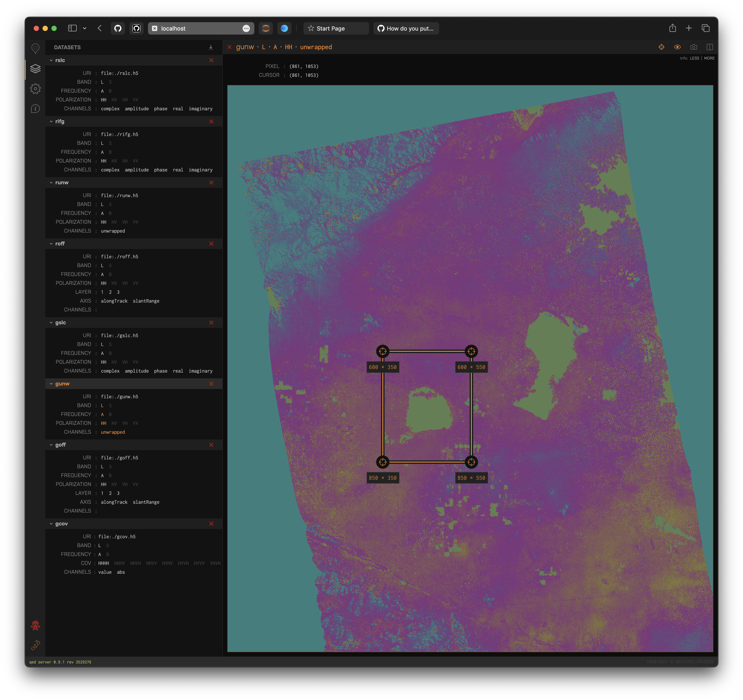Open the 'How do you put...' tab
The height and width of the screenshot is (700, 743).
coord(406,28)
